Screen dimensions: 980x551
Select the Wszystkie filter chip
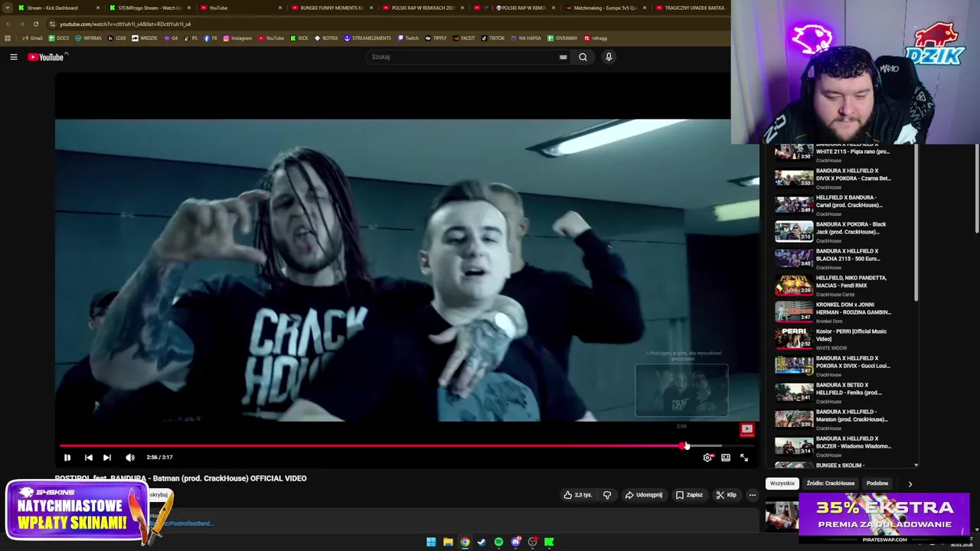pyautogui.click(x=782, y=484)
